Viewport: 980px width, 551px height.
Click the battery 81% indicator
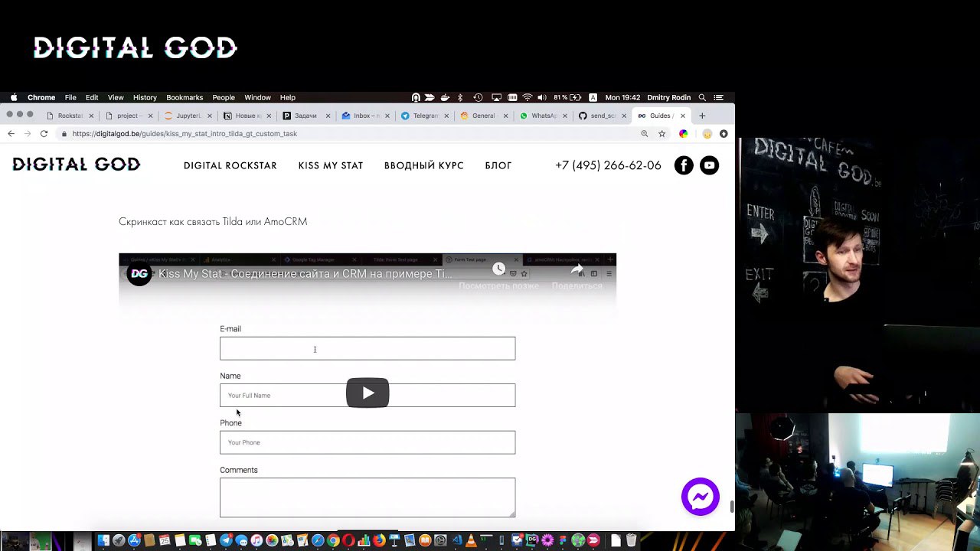(568, 97)
